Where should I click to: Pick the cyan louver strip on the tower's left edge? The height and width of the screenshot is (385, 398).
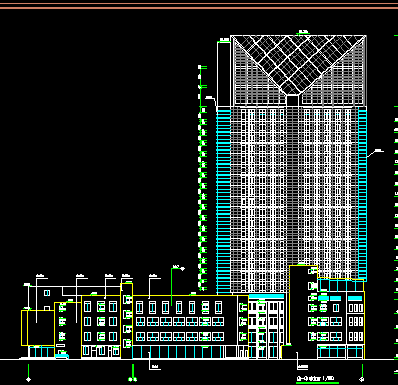[x=224, y=201]
